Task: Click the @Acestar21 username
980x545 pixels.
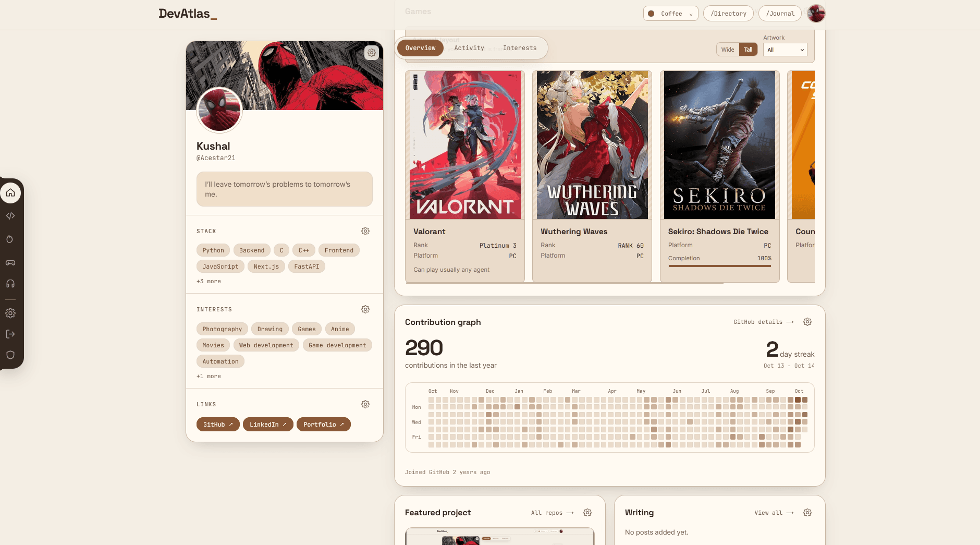Action: (216, 158)
